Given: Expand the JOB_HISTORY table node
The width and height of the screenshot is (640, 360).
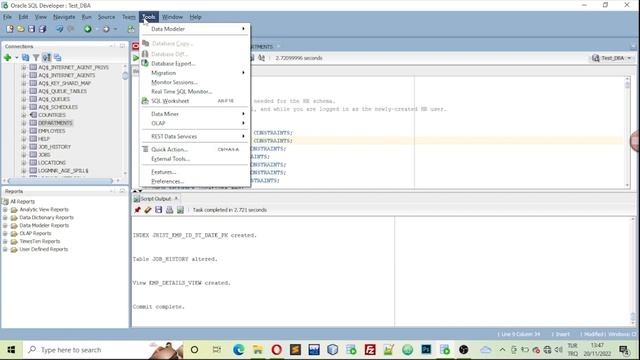Looking at the screenshot, I should (x=24, y=147).
